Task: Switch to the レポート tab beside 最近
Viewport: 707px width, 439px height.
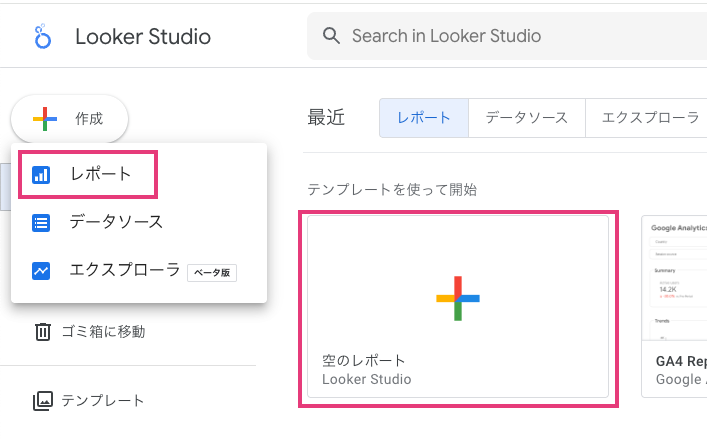Action: [x=423, y=118]
